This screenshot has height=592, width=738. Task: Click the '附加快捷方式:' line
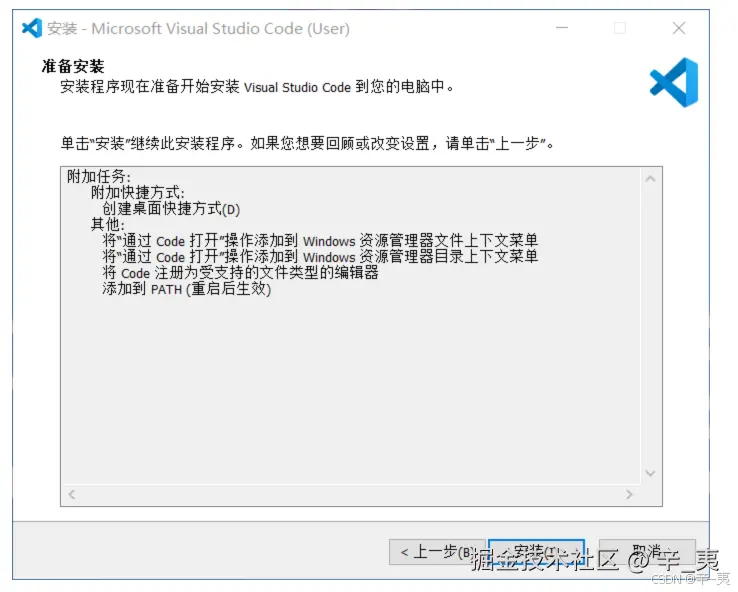coord(138,193)
